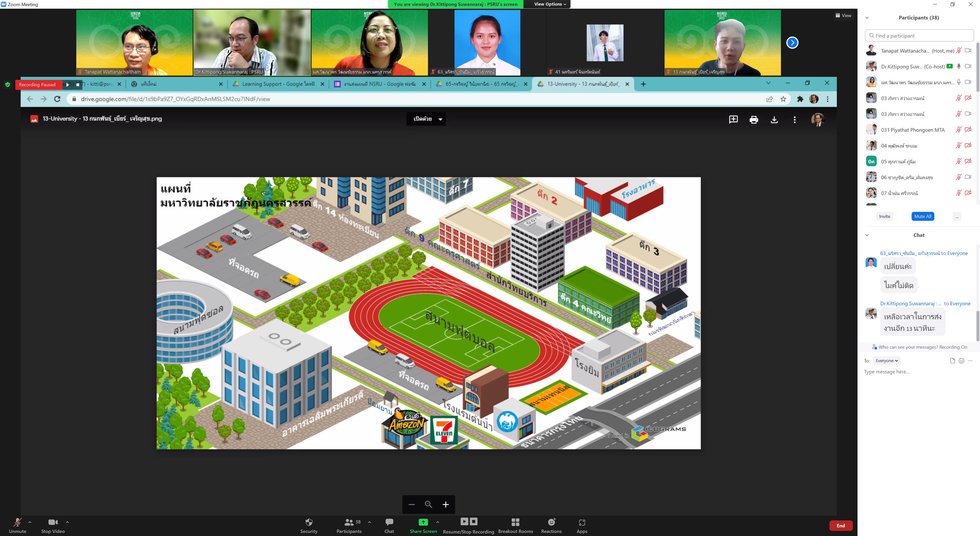Viewport: 980px width, 536px height.
Task: Close the Learning Support tab
Action: [x=323, y=84]
